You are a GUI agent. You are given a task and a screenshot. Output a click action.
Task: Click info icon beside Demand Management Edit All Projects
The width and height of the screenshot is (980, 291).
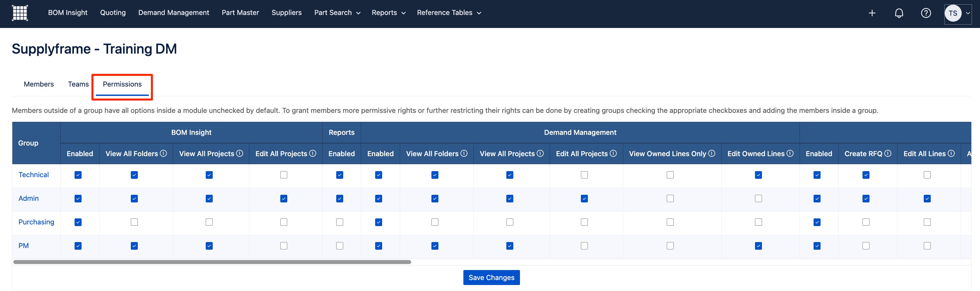click(613, 153)
